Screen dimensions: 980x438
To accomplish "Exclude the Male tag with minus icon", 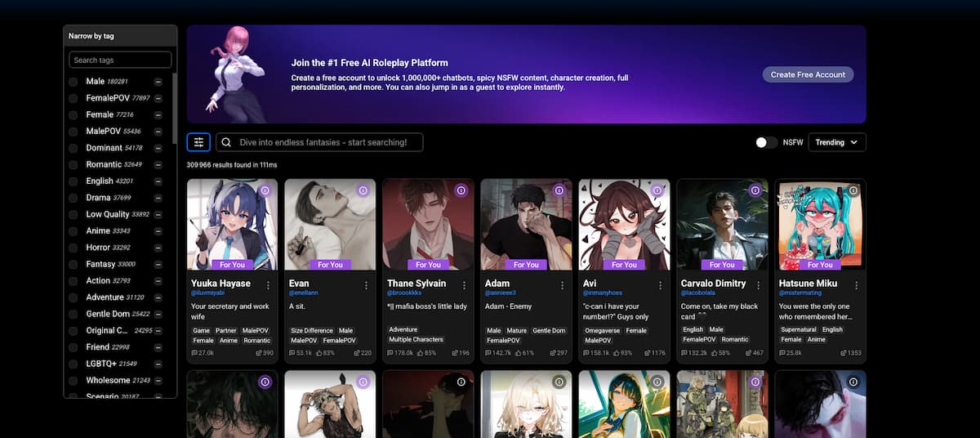I will click(158, 82).
